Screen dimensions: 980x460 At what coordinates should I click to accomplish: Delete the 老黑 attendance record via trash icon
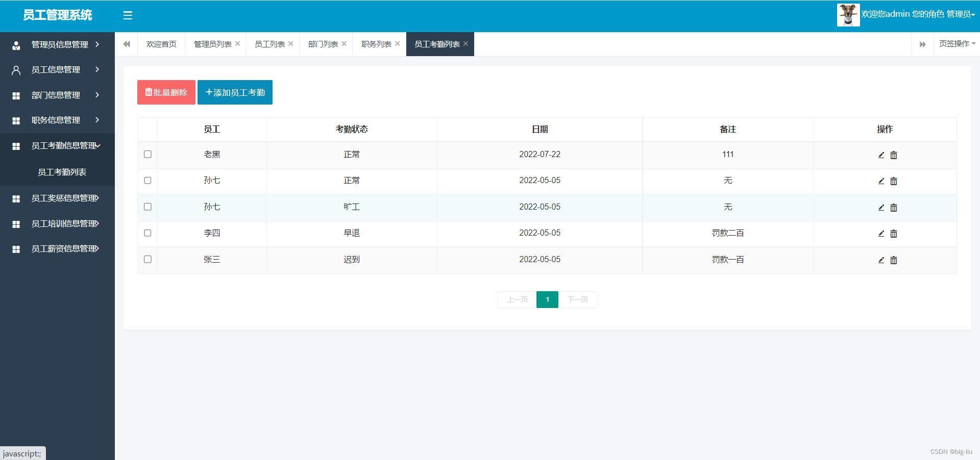[x=893, y=155]
